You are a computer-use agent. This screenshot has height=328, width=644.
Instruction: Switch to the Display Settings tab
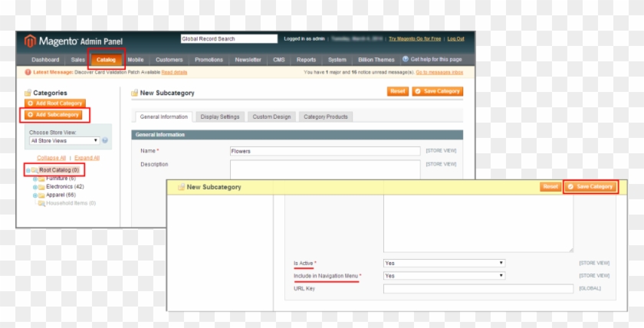220,117
